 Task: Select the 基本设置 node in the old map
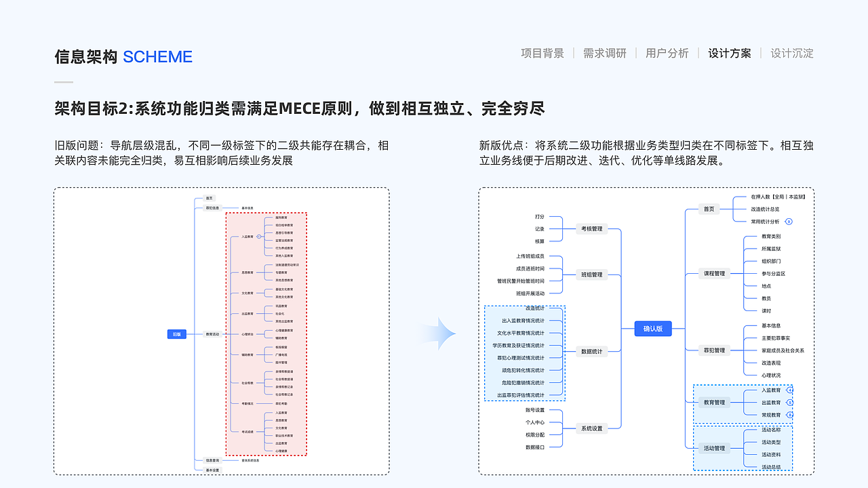212,469
